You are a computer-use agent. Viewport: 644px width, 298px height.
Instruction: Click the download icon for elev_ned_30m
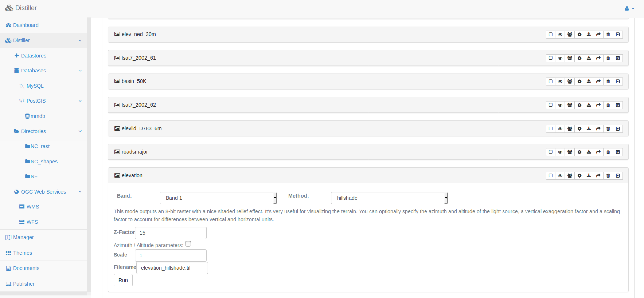[x=589, y=34]
